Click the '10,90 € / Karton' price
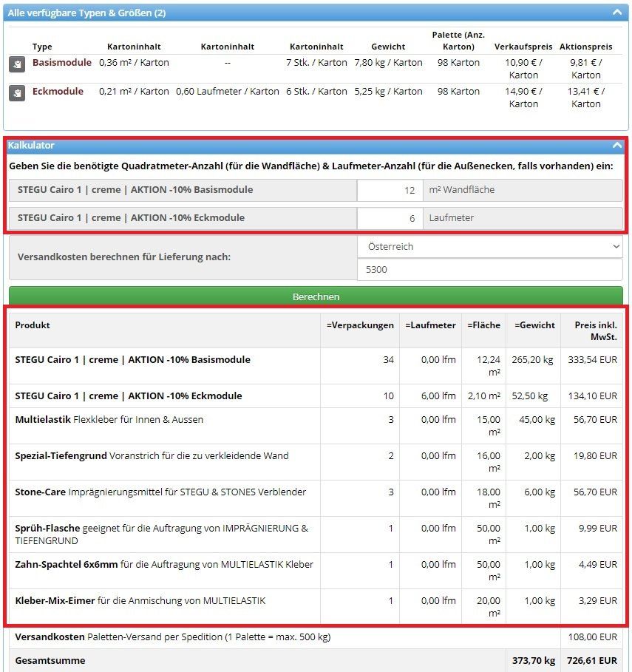 (x=523, y=69)
